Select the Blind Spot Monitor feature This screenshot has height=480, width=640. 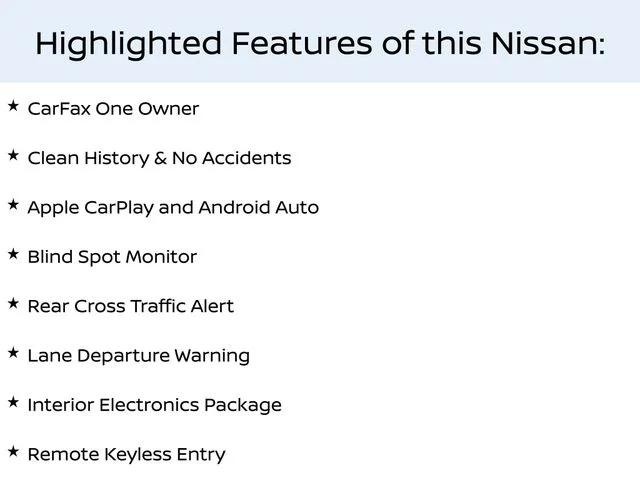112,257
